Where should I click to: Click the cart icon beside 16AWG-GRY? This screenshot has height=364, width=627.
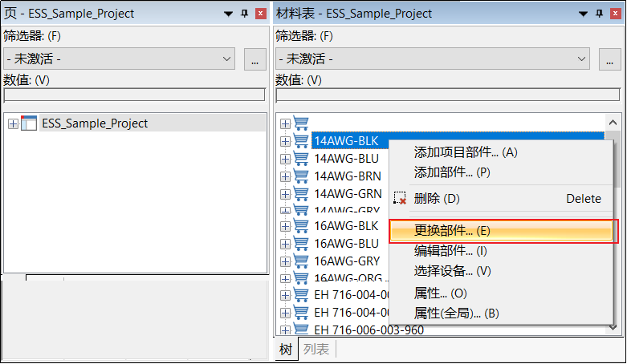click(x=302, y=261)
